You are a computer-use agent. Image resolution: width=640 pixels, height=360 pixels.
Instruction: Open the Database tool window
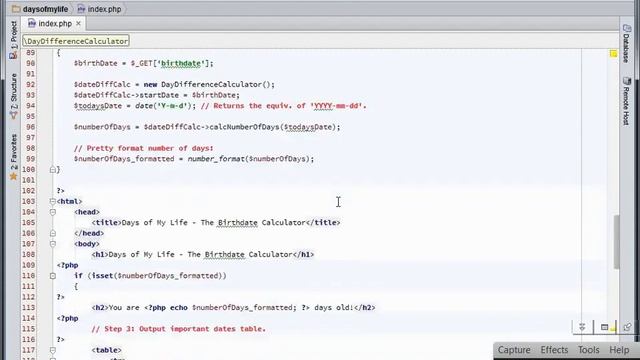pyautogui.click(x=627, y=44)
